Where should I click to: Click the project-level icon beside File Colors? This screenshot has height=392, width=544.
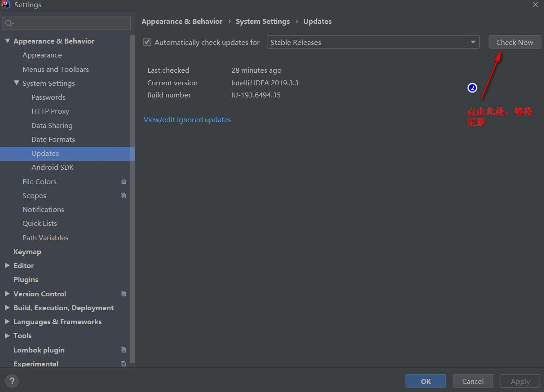click(x=123, y=181)
